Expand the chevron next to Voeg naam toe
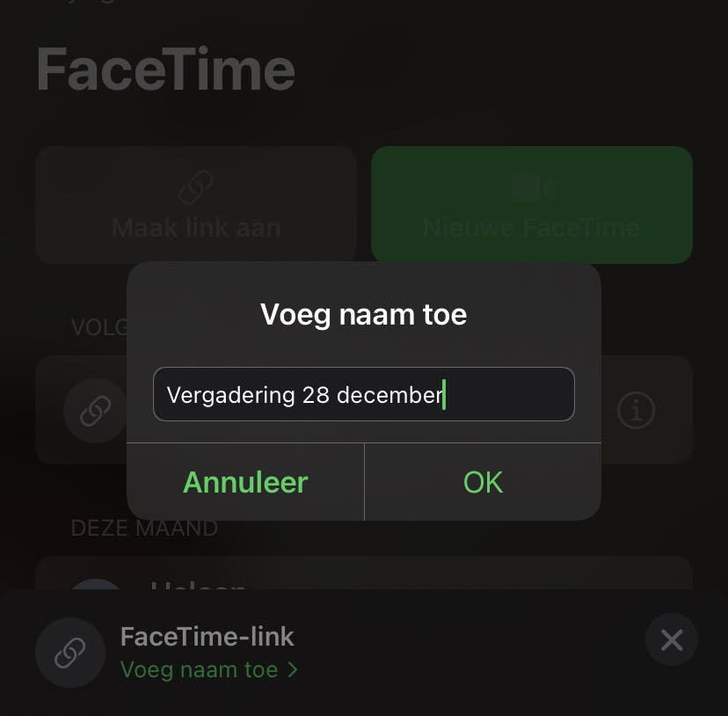Screen dimensions: 728x716 (x=293, y=670)
